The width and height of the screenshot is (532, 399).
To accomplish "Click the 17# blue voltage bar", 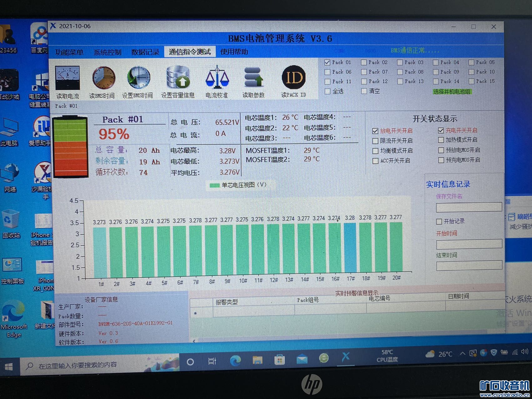I will tap(350, 247).
